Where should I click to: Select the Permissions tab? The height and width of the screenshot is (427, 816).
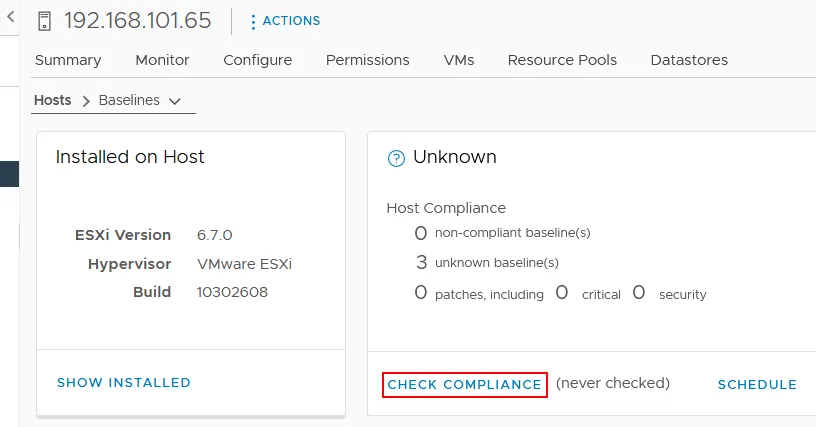click(x=367, y=60)
